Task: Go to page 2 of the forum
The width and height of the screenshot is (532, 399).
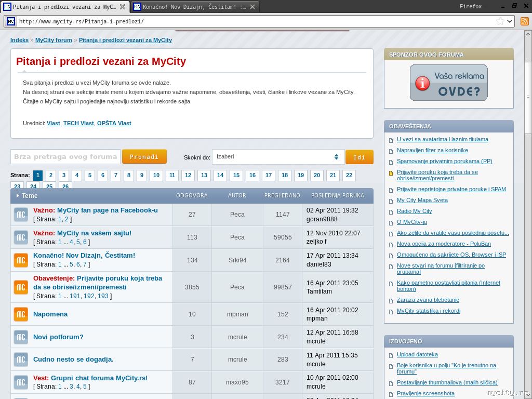Action: 51,175
